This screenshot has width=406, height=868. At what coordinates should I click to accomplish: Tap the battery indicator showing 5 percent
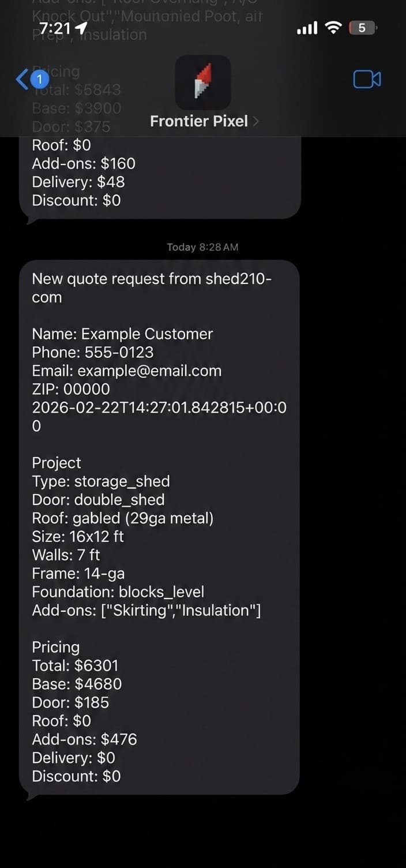[360, 27]
